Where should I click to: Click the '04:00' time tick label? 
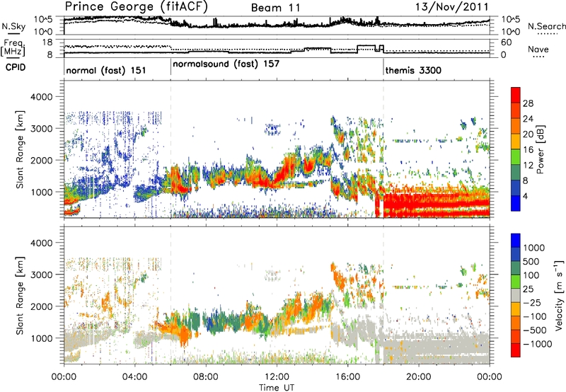135,377
